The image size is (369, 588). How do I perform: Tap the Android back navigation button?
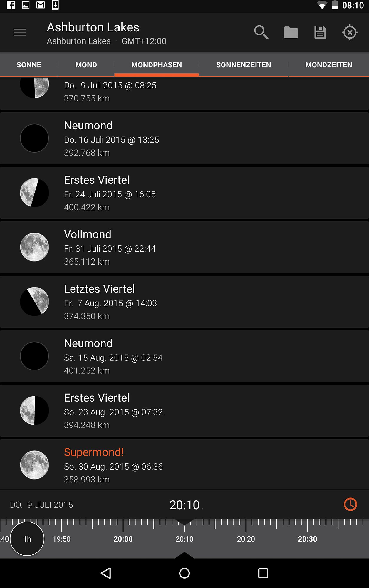(x=106, y=573)
